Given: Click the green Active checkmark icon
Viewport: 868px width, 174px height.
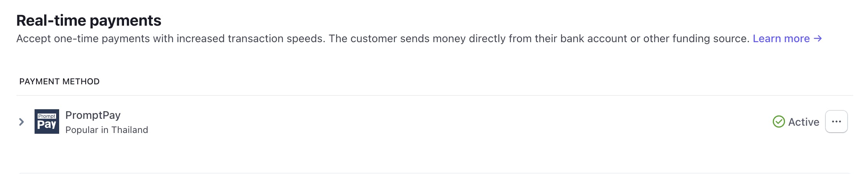Looking at the screenshot, I should (779, 122).
